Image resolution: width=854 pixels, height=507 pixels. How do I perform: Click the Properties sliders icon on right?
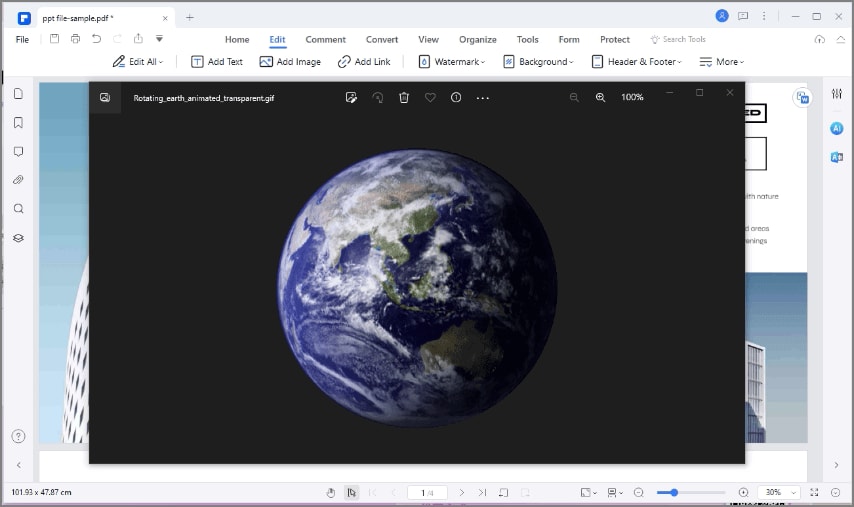(837, 94)
